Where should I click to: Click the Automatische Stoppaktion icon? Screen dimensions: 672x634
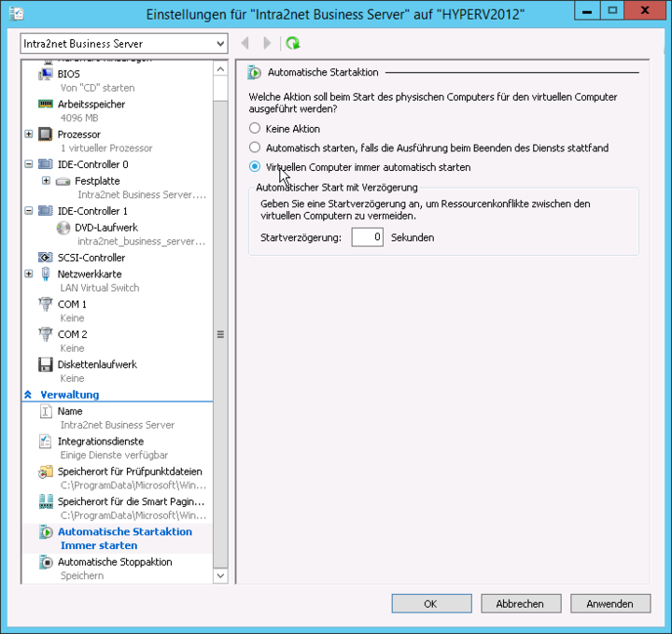[x=46, y=562]
